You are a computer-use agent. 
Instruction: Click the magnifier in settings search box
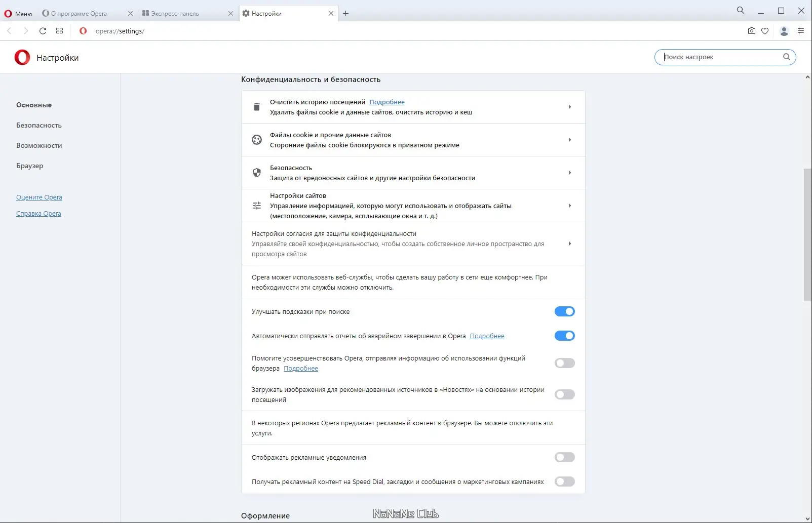[787, 57]
